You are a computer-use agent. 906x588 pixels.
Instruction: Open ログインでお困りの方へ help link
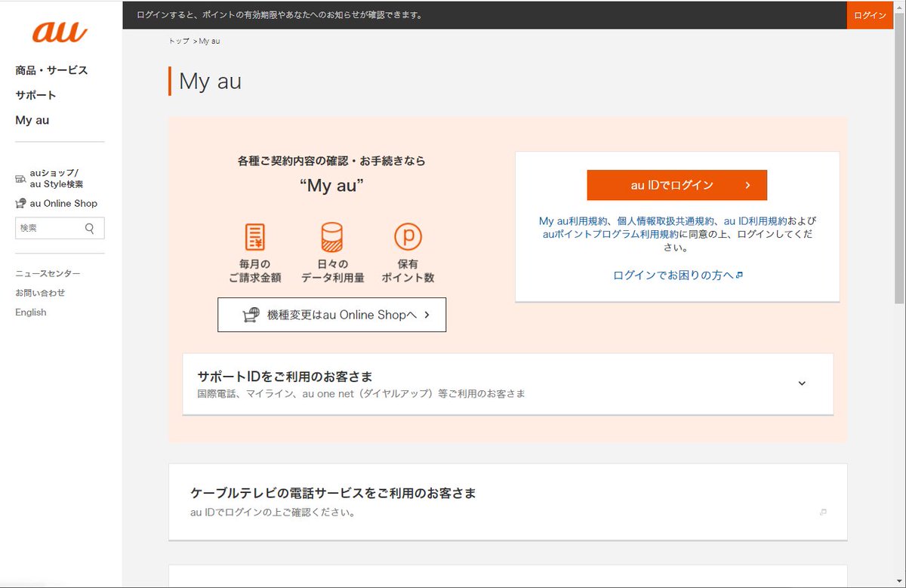point(673,276)
